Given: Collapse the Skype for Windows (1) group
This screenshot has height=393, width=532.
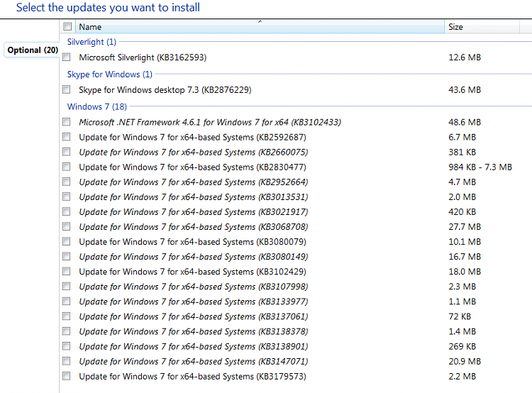Looking at the screenshot, I should 109,74.
